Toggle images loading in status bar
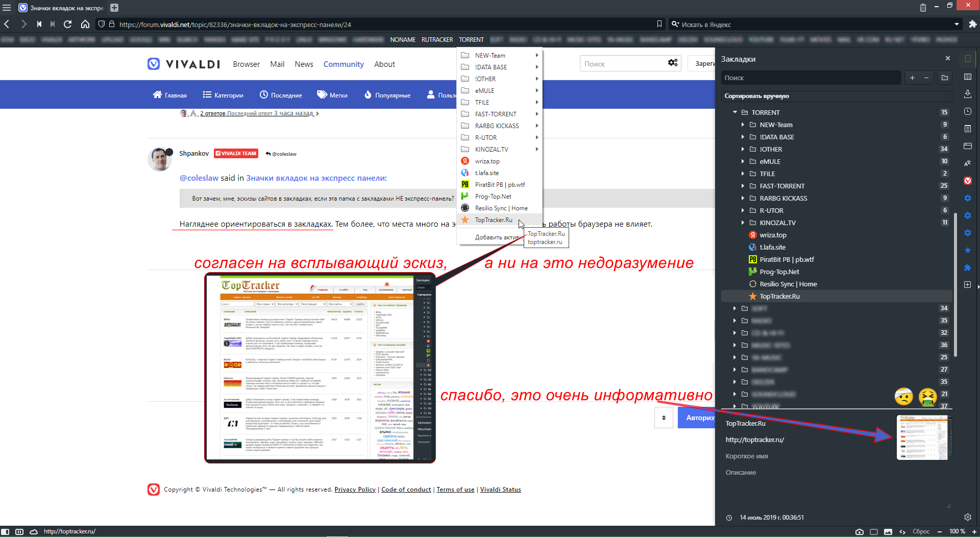The height and width of the screenshot is (537, 980). pyautogui.click(x=888, y=531)
